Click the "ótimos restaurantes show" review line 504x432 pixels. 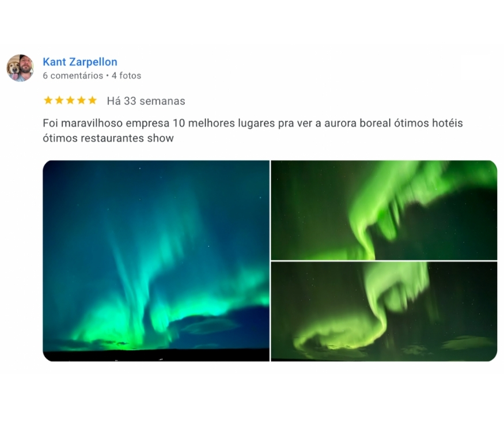pyautogui.click(x=108, y=138)
